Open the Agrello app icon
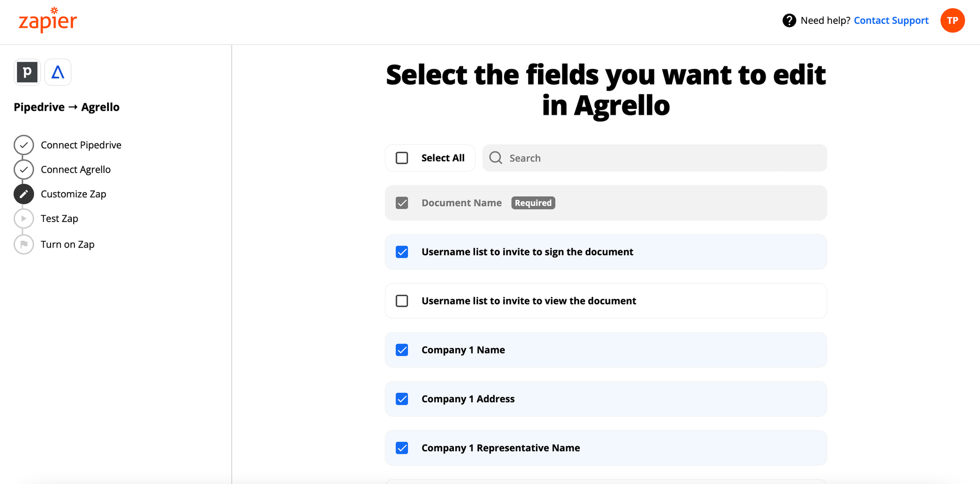The width and height of the screenshot is (980, 484). (x=58, y=72)
